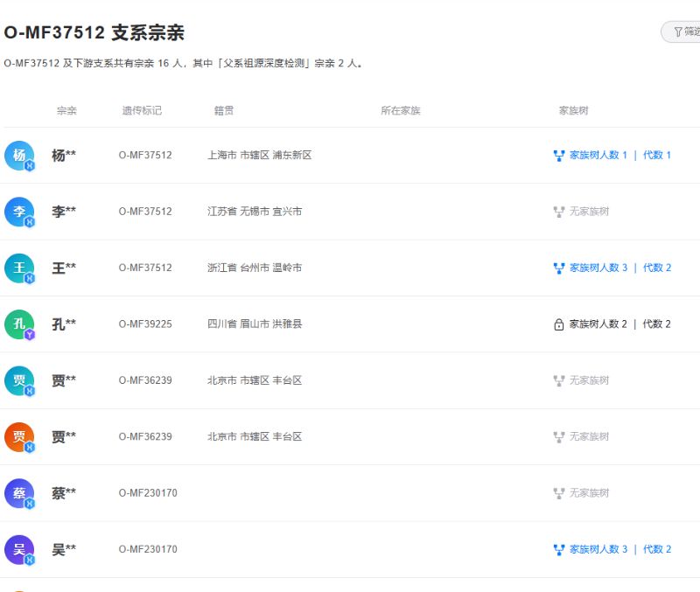Click the lock icon in 孔's row
The width and height of the screenshot is (700, 592).
[559, 324]
